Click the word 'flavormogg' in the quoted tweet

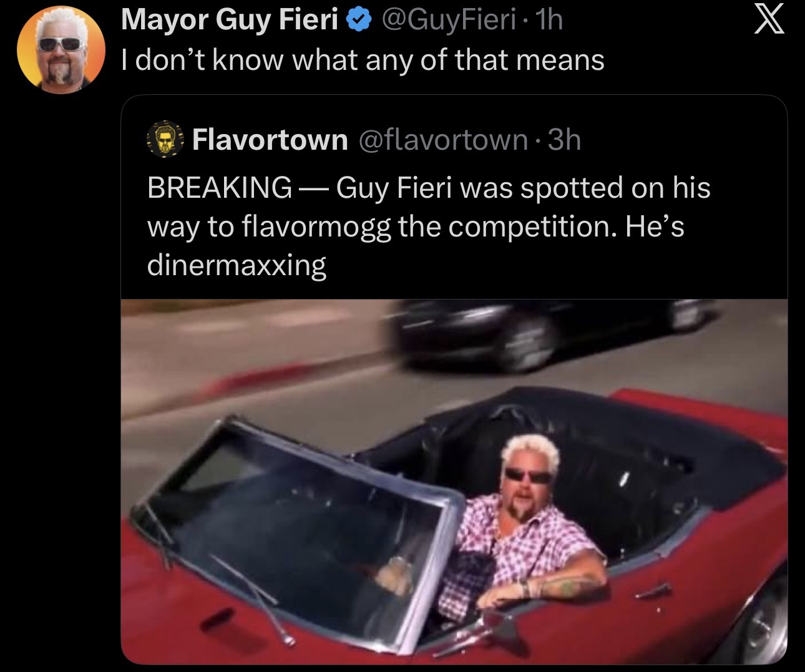pyautogui.click(x=316, y=226)
